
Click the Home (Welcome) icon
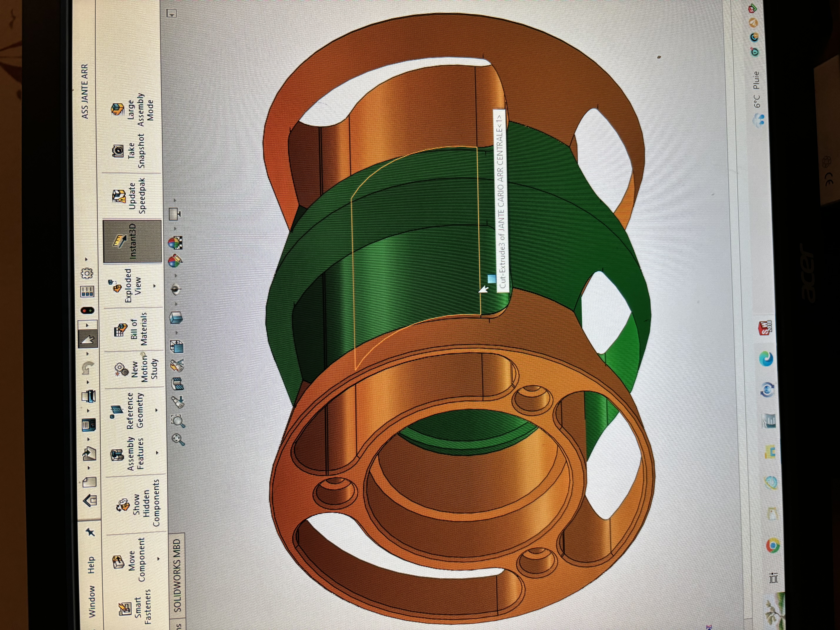(90, 500)
